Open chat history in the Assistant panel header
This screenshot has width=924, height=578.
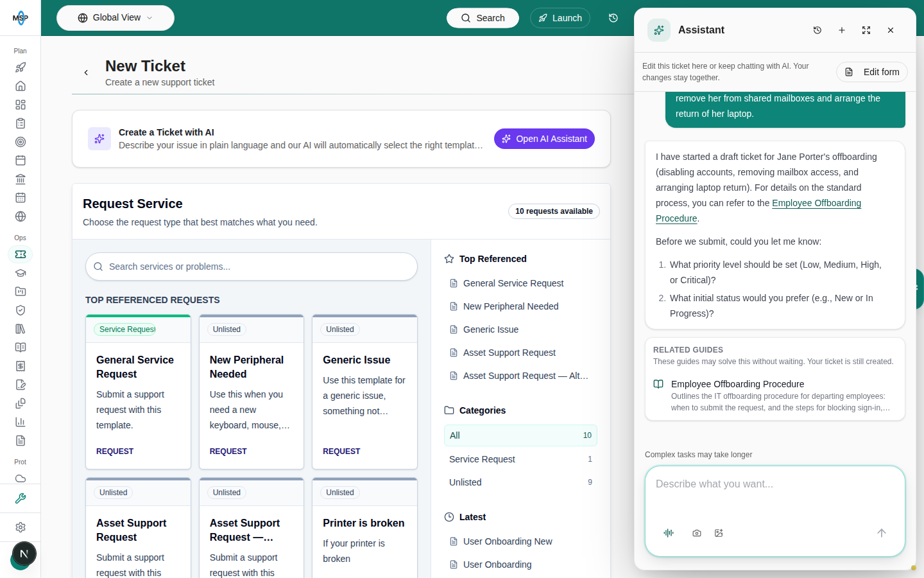click(x=817, y=30)
